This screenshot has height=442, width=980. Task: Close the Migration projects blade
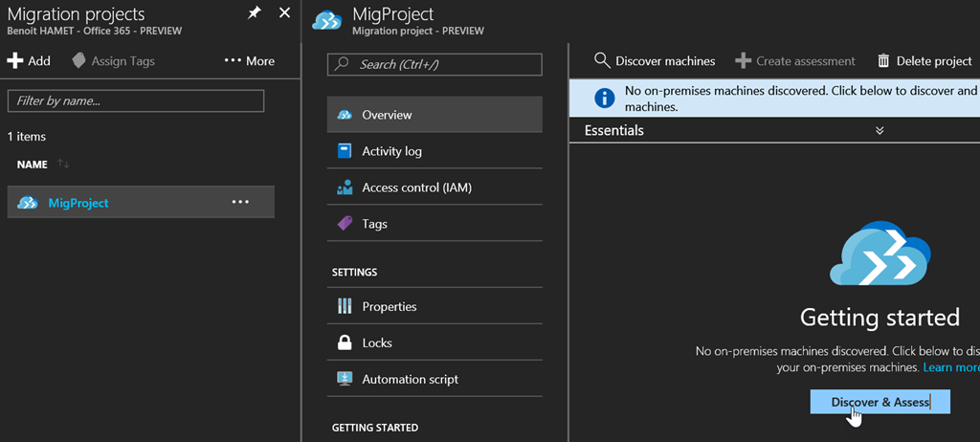point(284,13)
